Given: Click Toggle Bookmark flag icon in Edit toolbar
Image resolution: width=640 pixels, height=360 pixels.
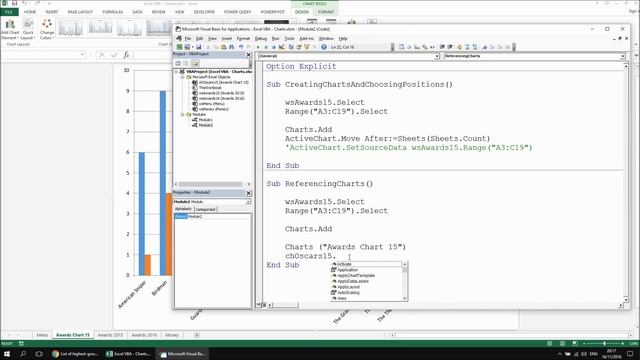Looking at the screenshot, I should tap(484, 47).
